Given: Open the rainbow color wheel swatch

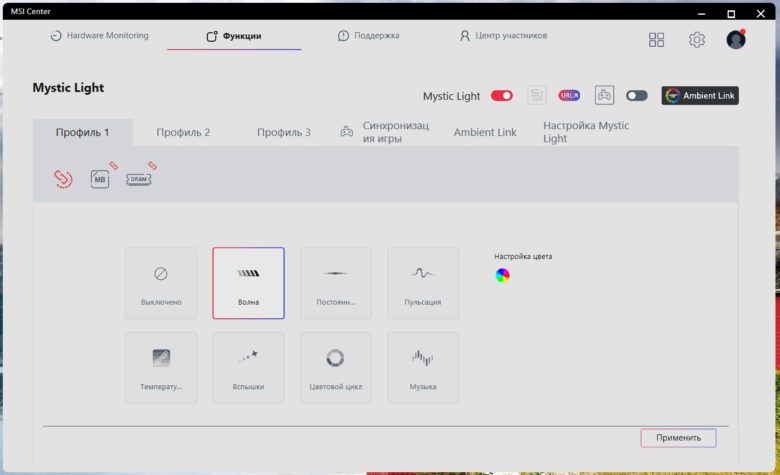Looking at the screenshot, I should pos(502,275).
